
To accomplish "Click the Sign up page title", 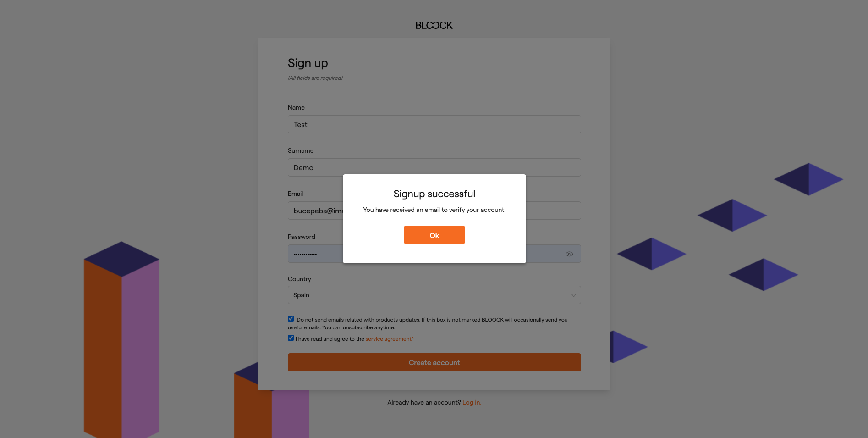I will point(308,63).
